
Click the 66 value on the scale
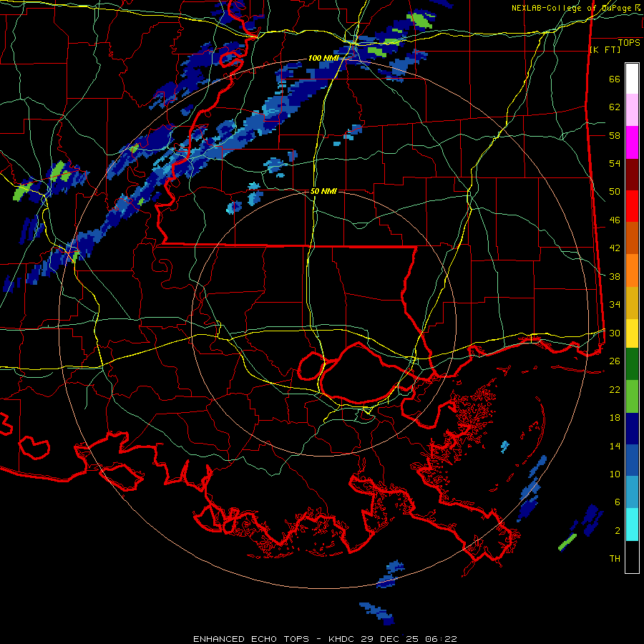(615, 79)
